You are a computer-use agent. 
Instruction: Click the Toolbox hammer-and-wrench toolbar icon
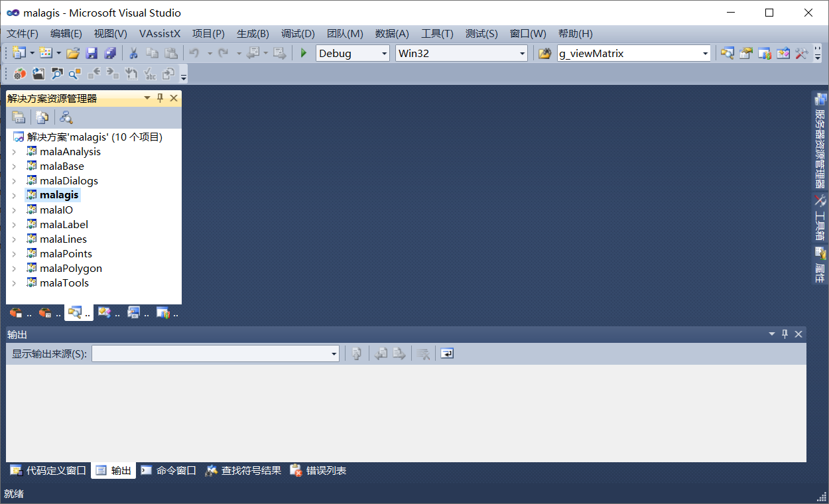pyautogui.click(x=802, y=53)
